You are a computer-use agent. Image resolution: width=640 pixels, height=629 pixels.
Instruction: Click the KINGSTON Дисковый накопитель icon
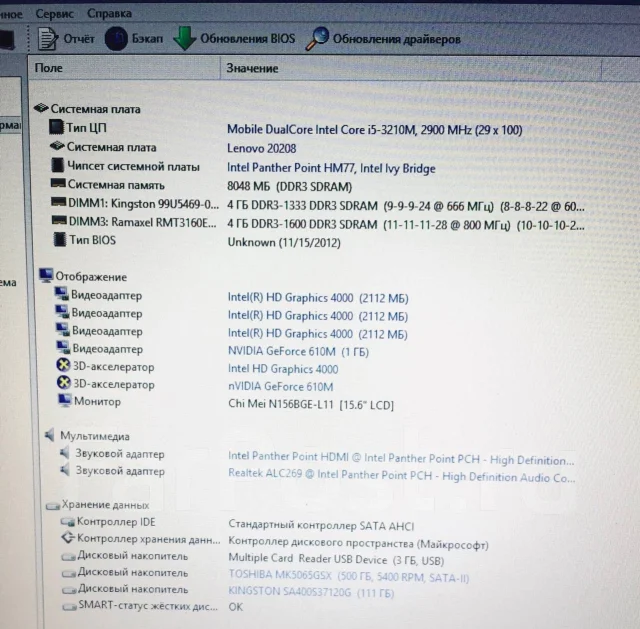[69, 590]
